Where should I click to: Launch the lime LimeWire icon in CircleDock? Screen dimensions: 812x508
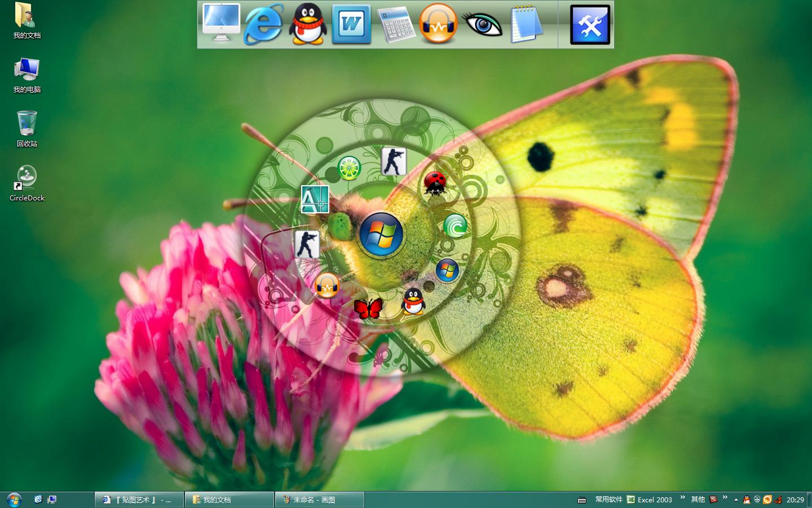click(349, 168)
